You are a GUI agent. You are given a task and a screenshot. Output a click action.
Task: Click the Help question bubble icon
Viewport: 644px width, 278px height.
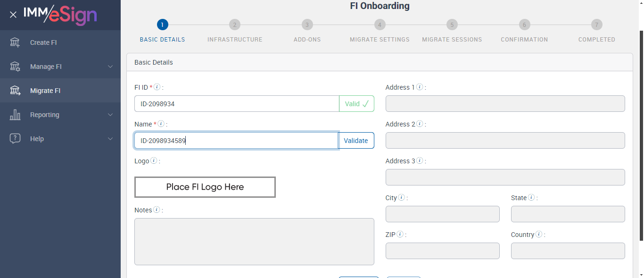[x=15, y=139]
